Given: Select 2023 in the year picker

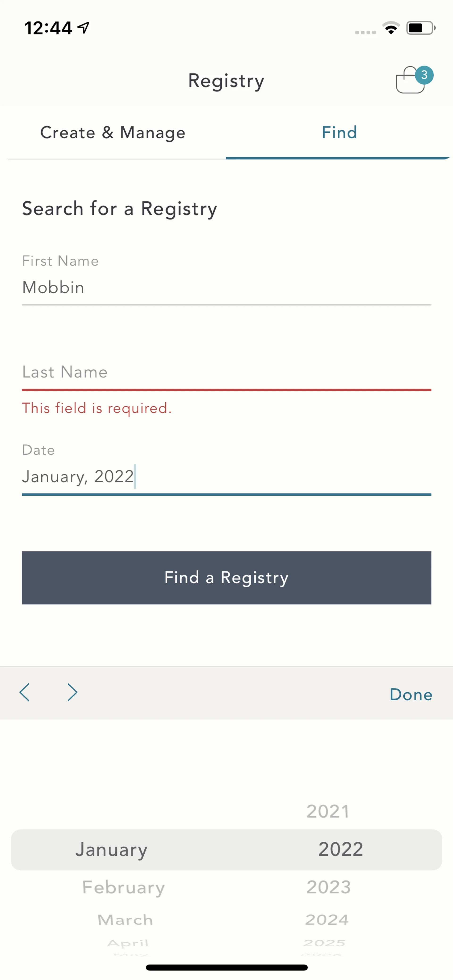Looking at the screenshot, I should [328, 887].
